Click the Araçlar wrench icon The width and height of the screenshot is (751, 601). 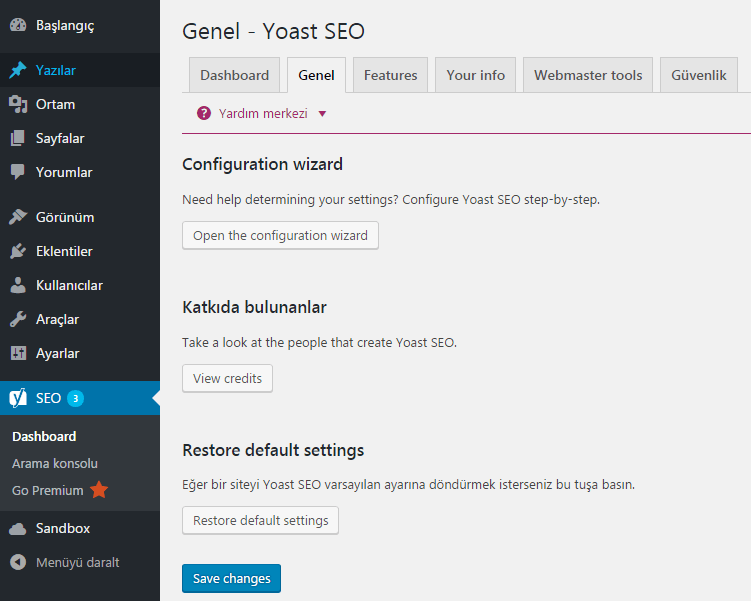click(18, 319)
